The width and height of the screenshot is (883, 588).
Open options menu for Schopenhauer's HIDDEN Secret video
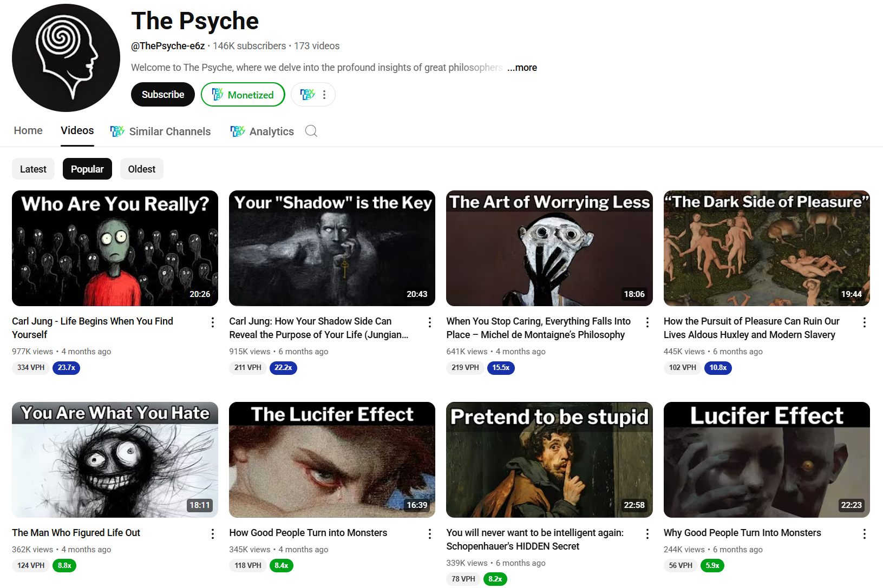pyautogui.click(x=647, y=534)
